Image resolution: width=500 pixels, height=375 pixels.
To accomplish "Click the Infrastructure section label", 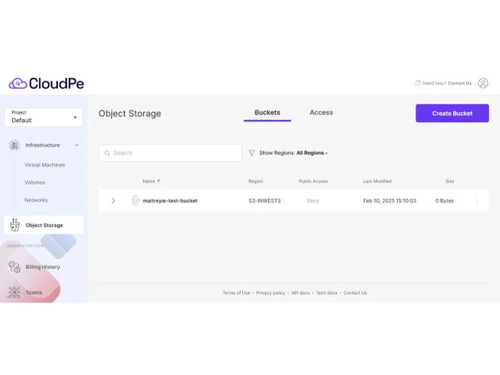I will pos(43,145).
